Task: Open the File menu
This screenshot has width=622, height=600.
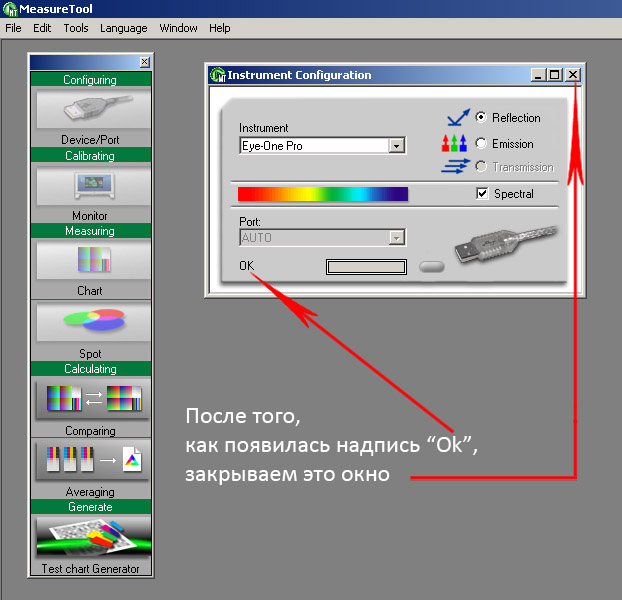Action: 13,28
